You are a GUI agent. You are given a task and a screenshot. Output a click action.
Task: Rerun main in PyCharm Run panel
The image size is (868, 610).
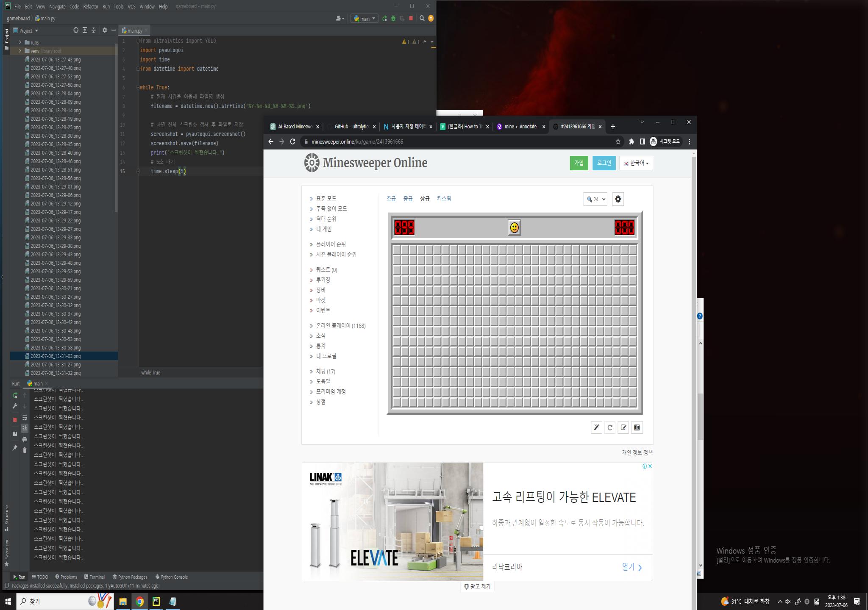[x=15, y=395]
